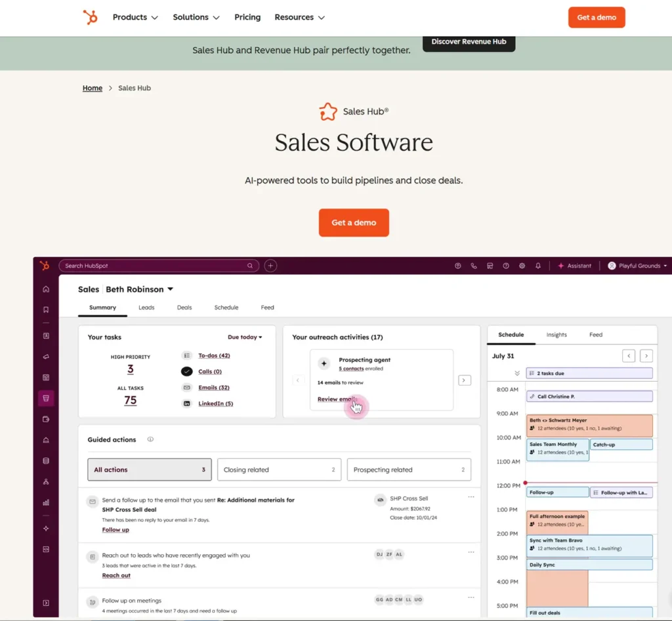Open Due today filter dropdown
Screen dimensions: 672x621
245,337
